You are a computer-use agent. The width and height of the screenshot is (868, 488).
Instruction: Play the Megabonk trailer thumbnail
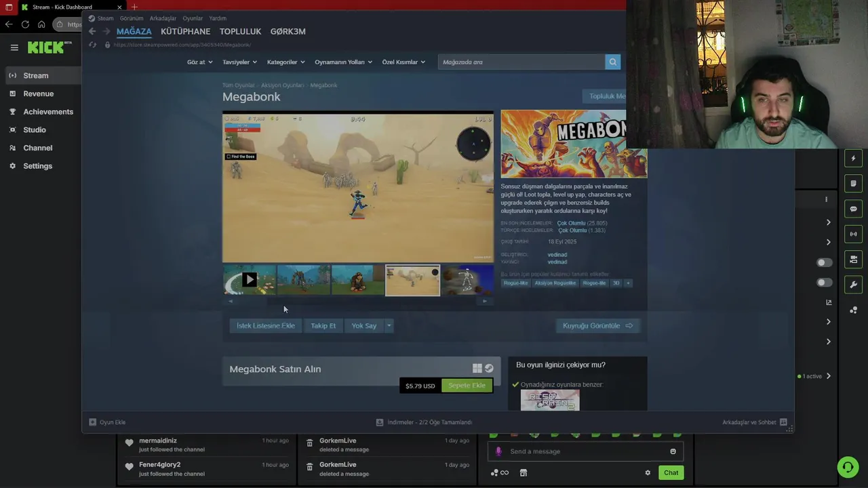(250, 280)
